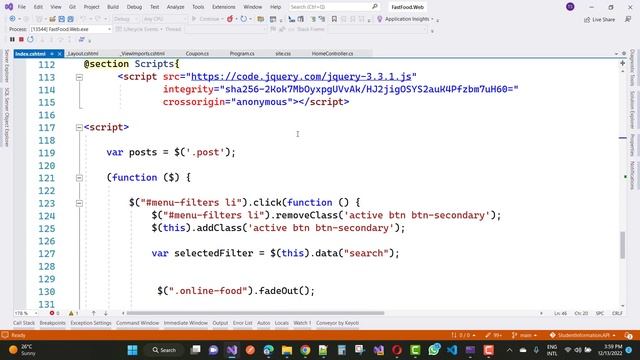Open notifications bell in status bar
The width and height of the screenshot is (640, 360).
tap(629, 335)
